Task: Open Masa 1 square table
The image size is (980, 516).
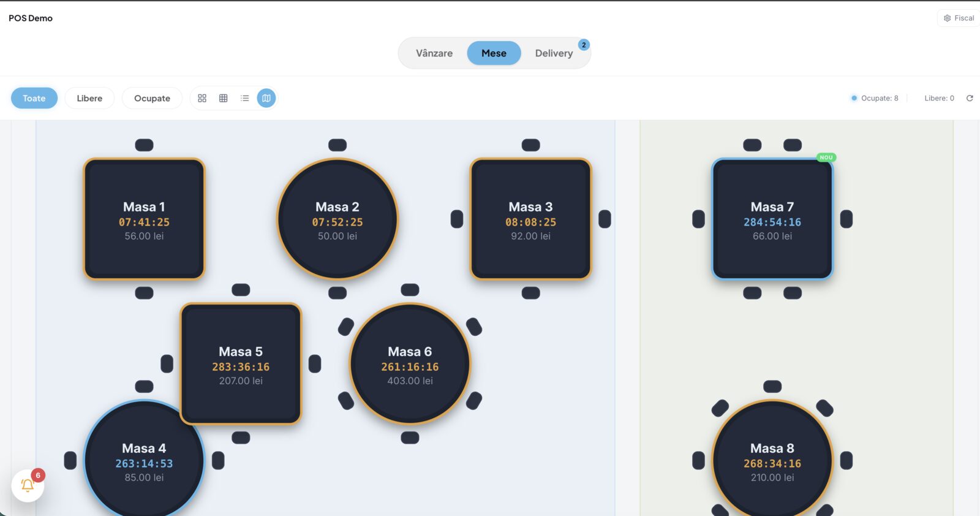Action: (144, 219)
